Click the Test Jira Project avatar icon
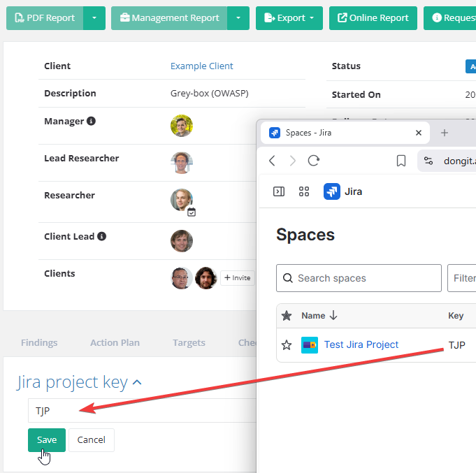The width and height of the screenshot is (476, 473). pyautogui.click(x=310, y=345)
